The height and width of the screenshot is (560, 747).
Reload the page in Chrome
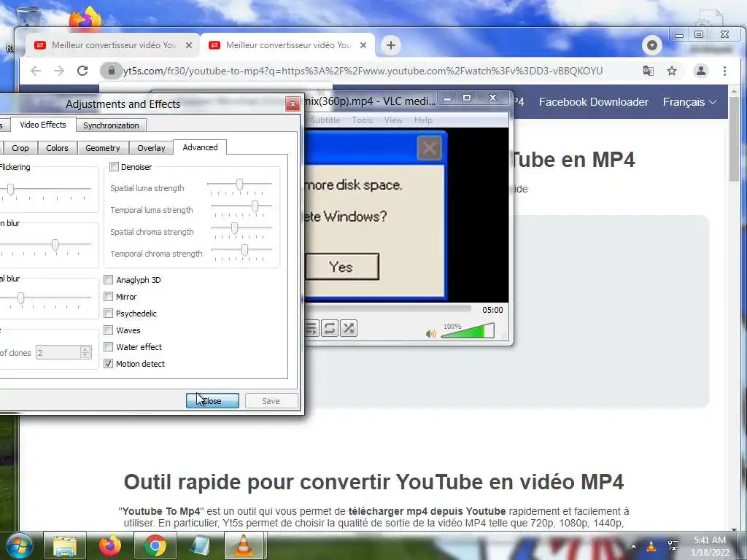coord(82,71)
